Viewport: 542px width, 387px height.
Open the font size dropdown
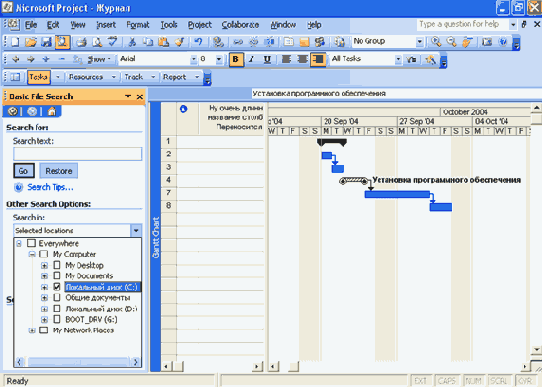coord(218,59)
